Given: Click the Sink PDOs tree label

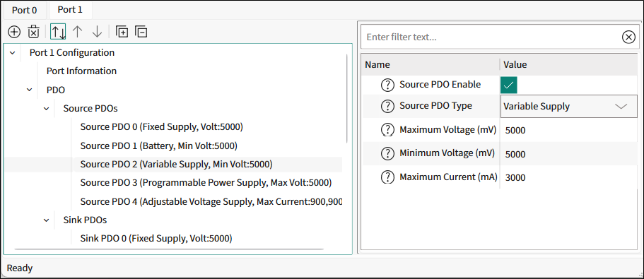Looking at the screenshot, I should coord(85,220).
